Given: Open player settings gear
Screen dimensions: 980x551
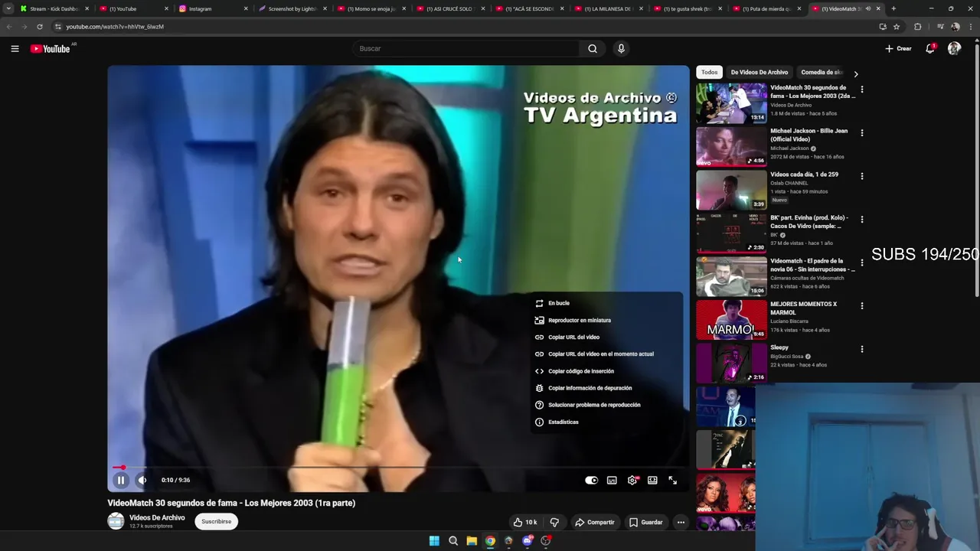Looking at the screenshot, I should click(632, 480).
